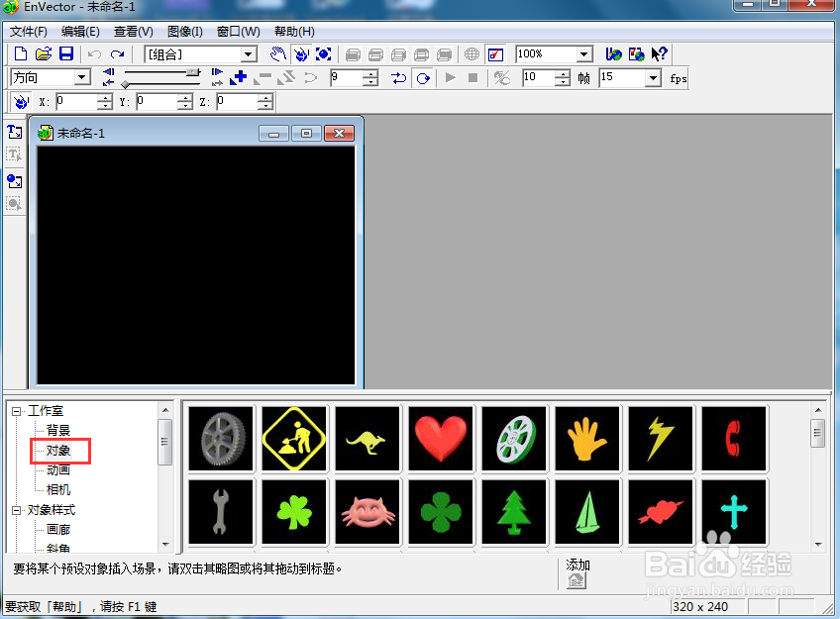The height and width of the screenshot is (619, 840).
Task: Toggle the preview display mode icon
Action: (x=495, y=54)
